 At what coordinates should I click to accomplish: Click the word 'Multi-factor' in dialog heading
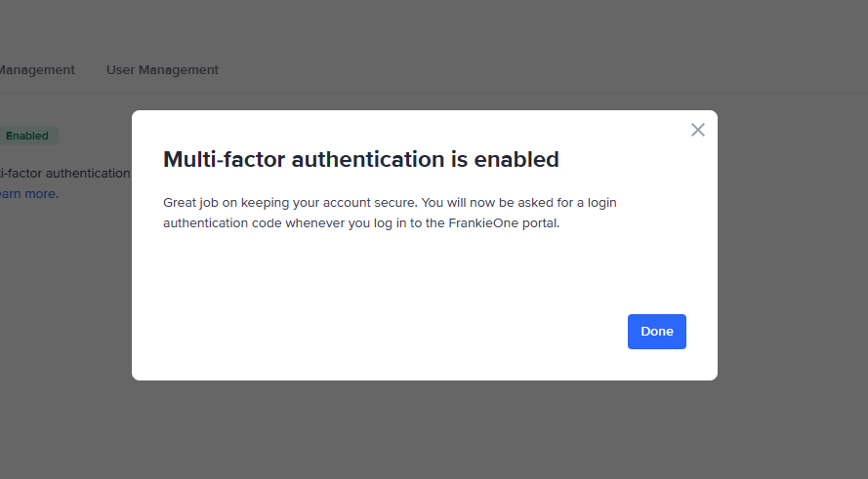[224, 159]
